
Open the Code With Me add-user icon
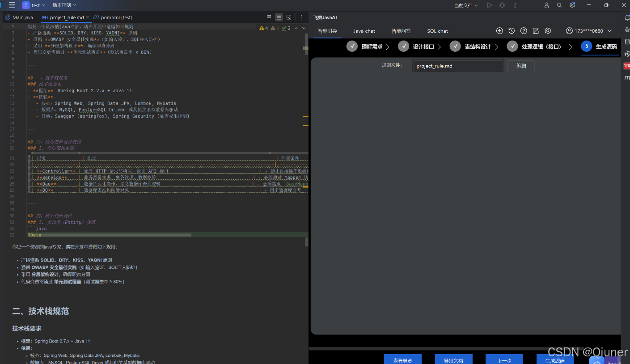pyautogui.click(x=546, y=5)
